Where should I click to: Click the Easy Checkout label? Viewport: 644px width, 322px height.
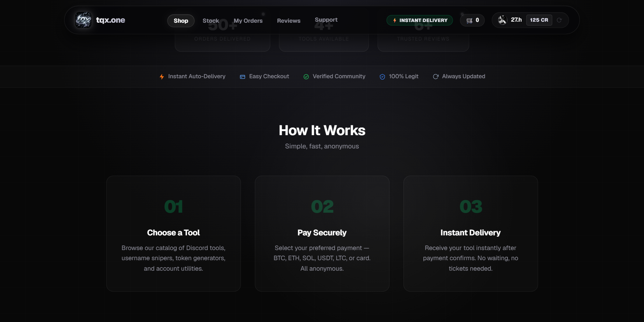[x=269, y=76]
